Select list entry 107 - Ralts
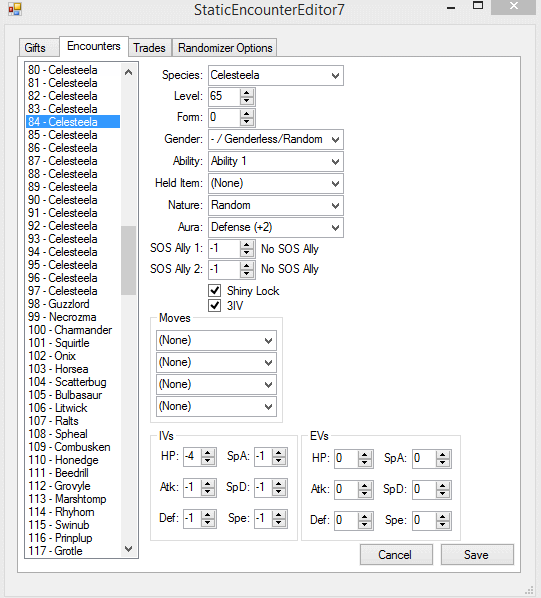 coord(73,421)
